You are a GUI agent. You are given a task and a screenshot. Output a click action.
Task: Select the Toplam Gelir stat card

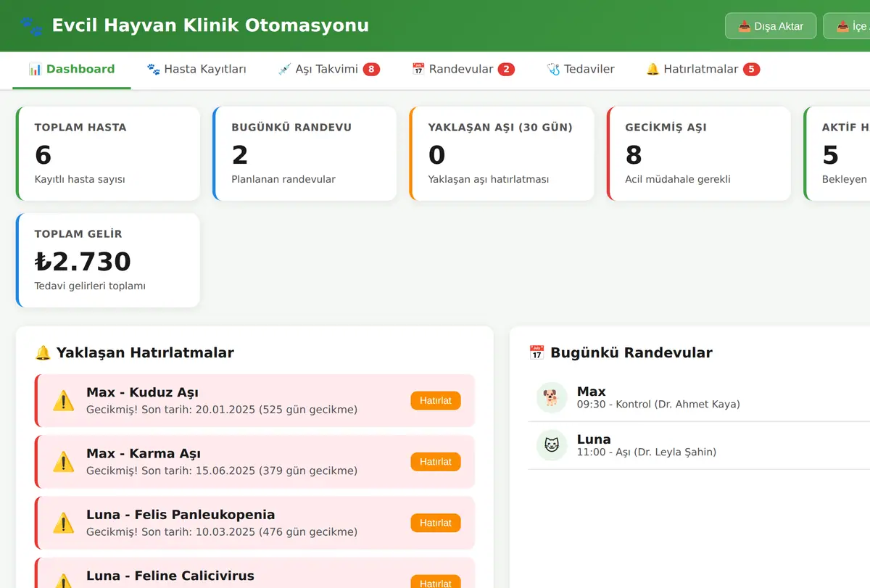108,260
